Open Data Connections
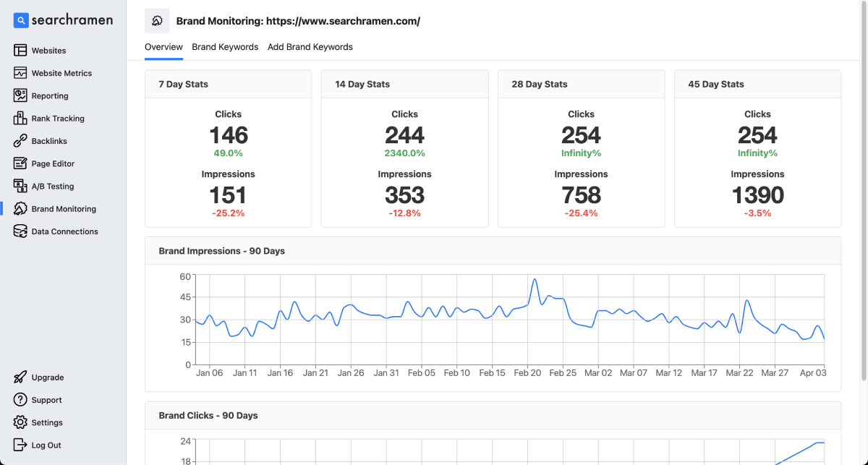Screen dimensions: 868x465 (65, 231)
